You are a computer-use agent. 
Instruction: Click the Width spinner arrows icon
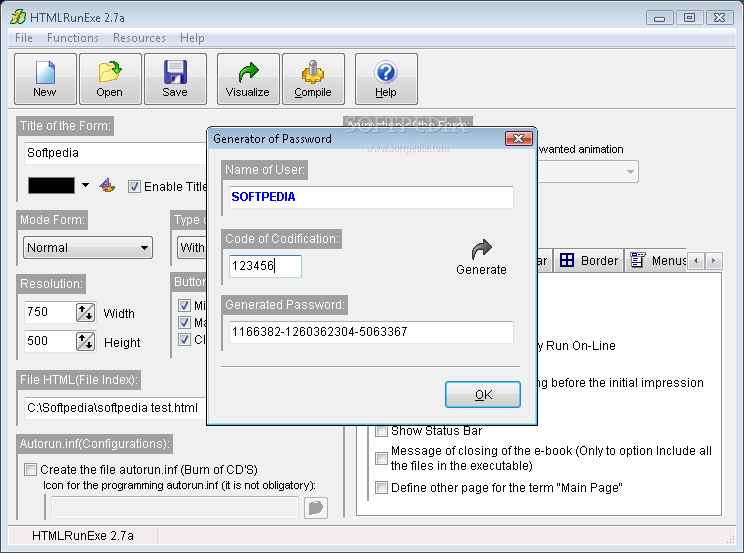click(x=85, y=313)
